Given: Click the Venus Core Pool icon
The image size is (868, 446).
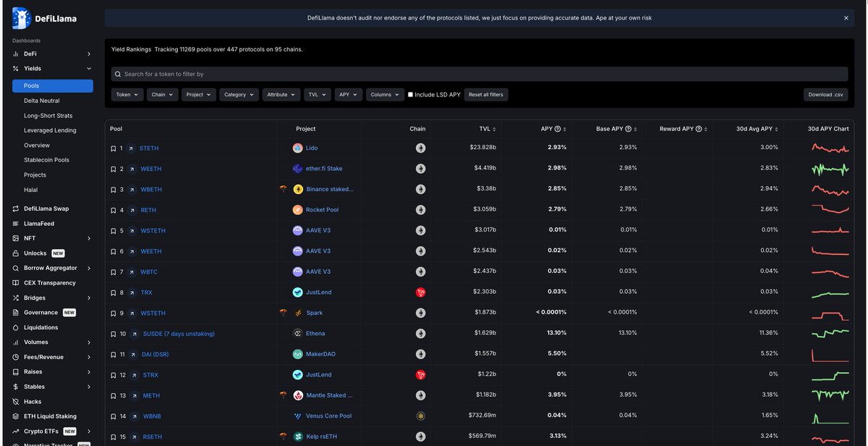Looking at the screenshot, I should (297, 416).
